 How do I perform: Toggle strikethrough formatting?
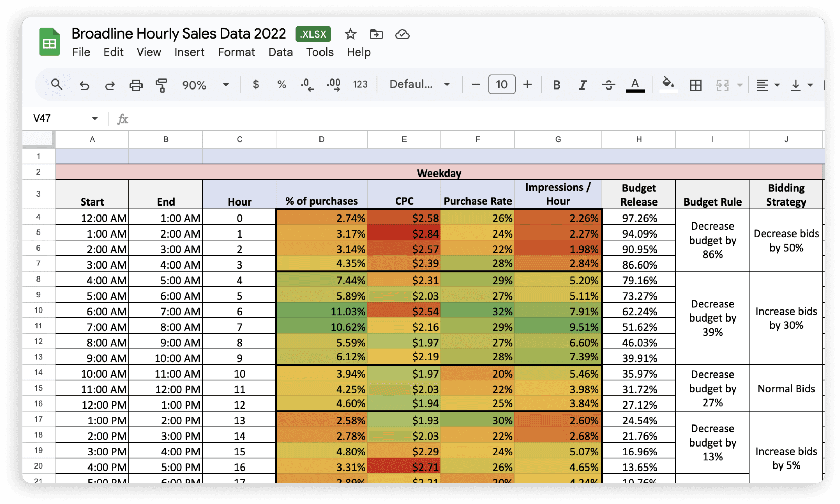tap(609, 85)
